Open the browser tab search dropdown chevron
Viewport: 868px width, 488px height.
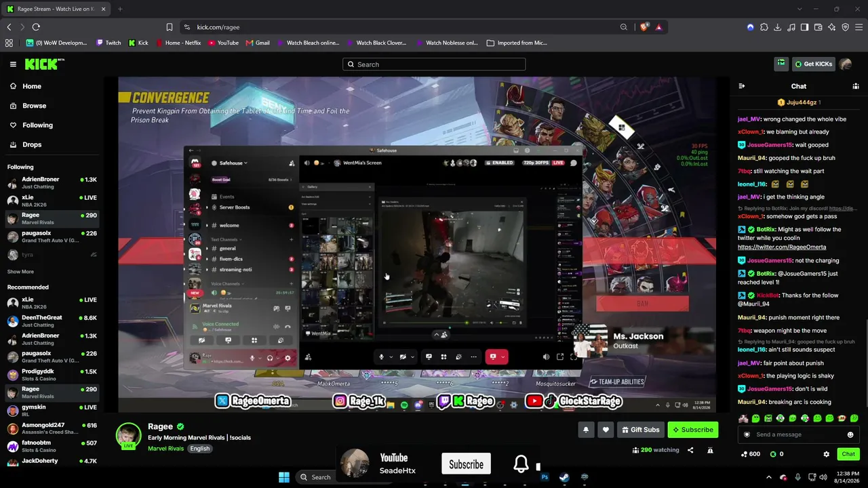click(799, 9)
